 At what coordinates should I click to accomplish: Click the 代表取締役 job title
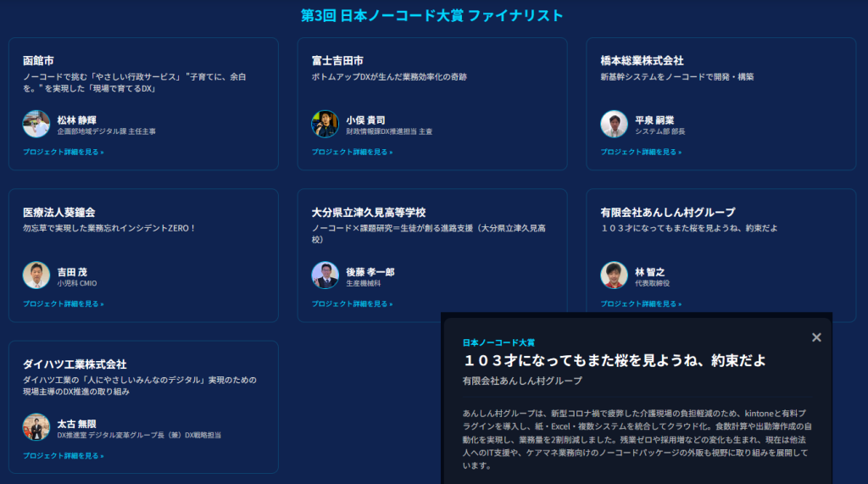click(652, 283)
